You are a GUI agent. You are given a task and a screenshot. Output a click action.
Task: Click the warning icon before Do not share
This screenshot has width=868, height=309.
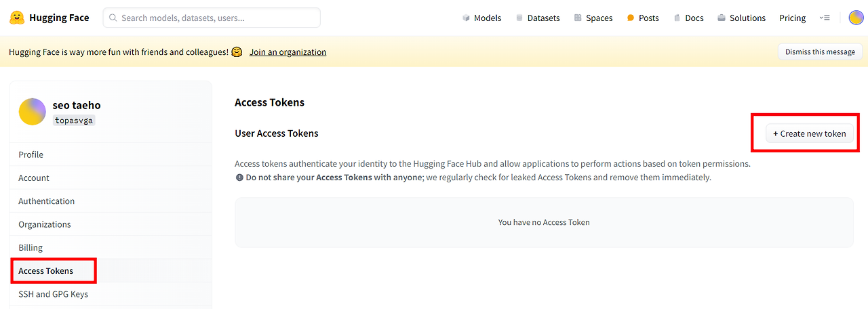[239, 178]
